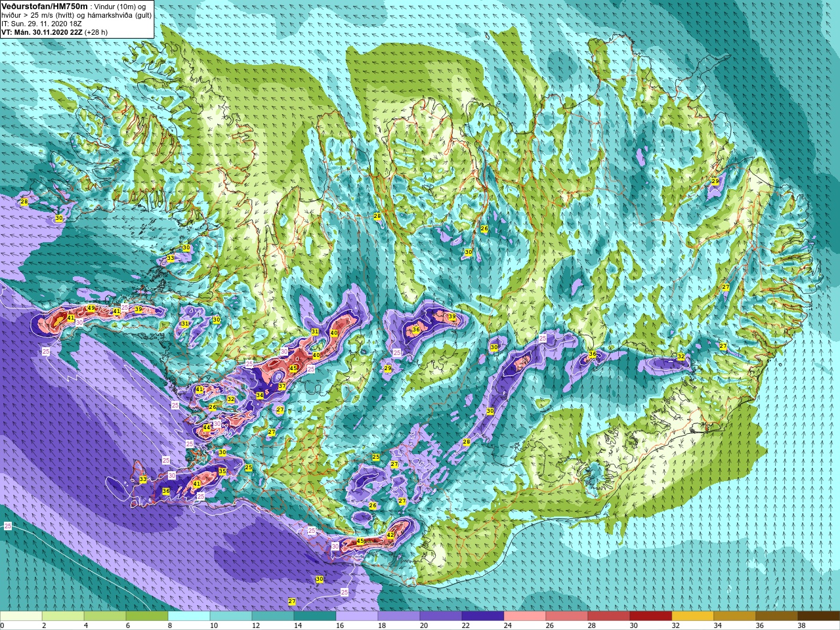The image size is (840, 630).
Task: Click the legend swatch between 20 and 22
Action: 441,616
